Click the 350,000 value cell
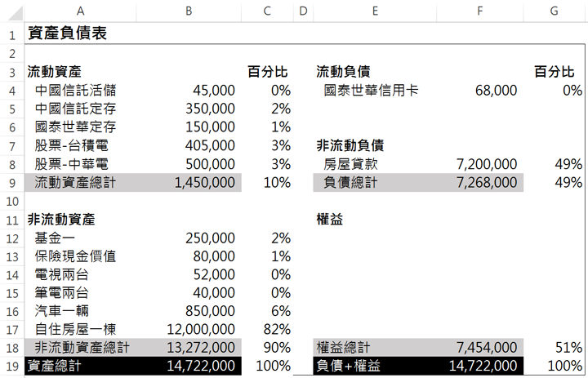The image size is (588, 378). pos(189,109)
